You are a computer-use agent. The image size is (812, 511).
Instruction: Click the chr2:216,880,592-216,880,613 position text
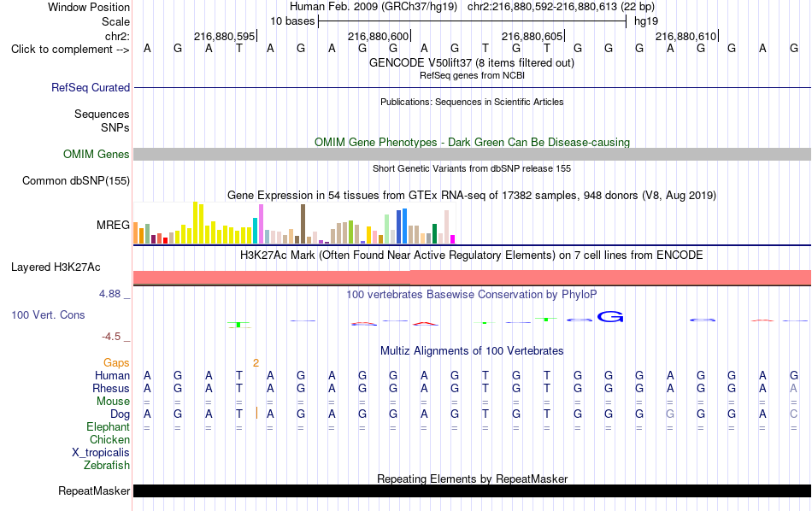tap(561, 7)
